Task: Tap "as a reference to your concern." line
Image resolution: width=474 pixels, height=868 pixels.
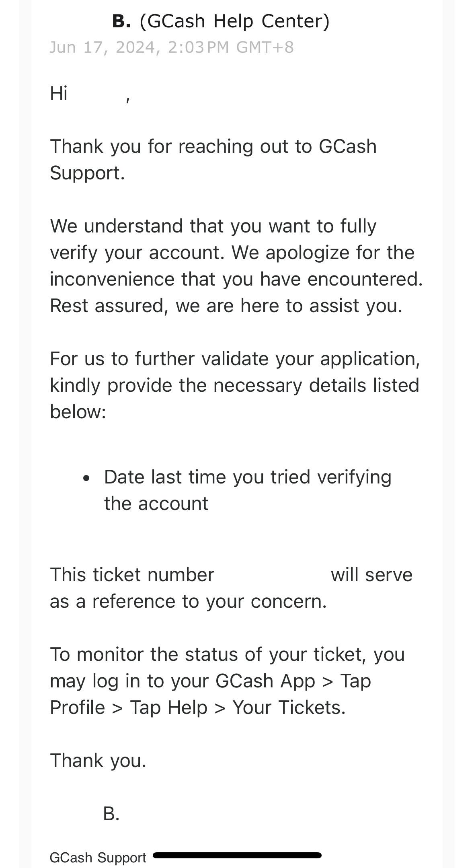Action: [x=188, y=601]
